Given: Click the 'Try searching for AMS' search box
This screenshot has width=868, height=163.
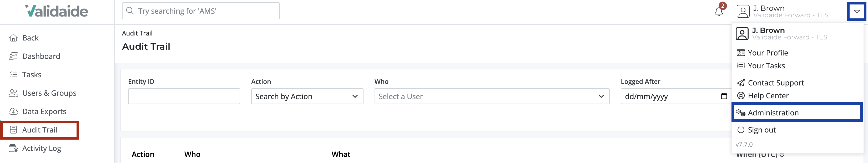Looking at the screenshot, I should 200,11.
